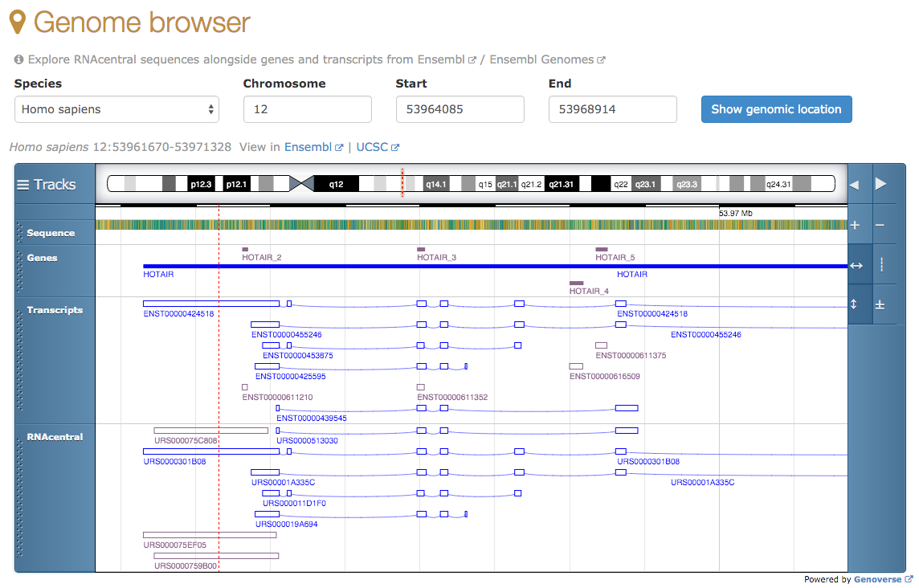This screenshot has height=588, width=919.
Task: Open View in Ensembl link
Action: (x=313, y=147)
